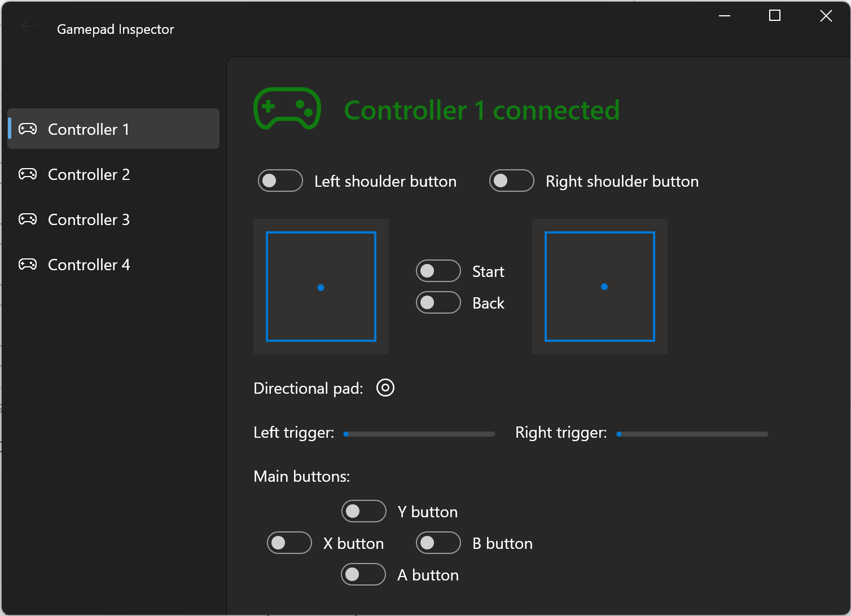
Task: Click the back navigation arrow
Action: pyautogui.click(x=28, y=25)
